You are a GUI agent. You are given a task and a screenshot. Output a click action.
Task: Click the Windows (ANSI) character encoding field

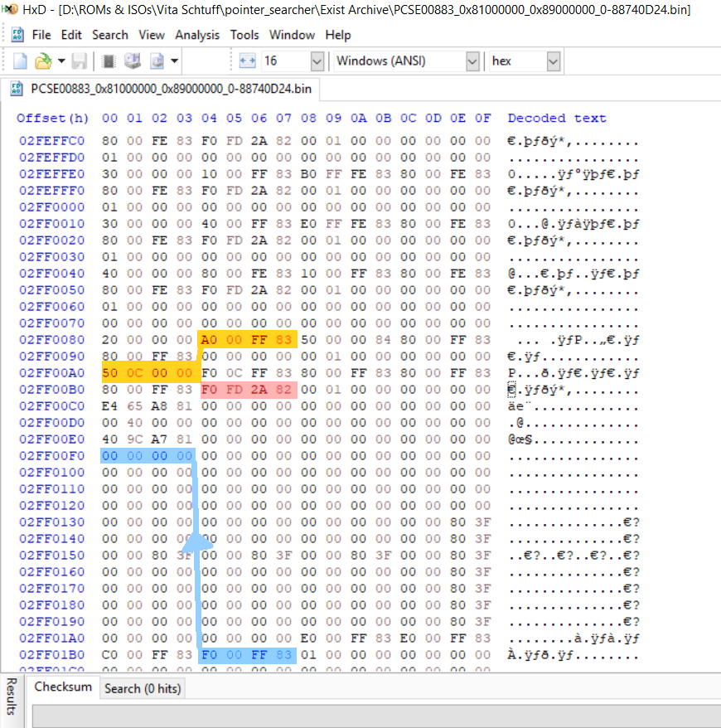399,61
